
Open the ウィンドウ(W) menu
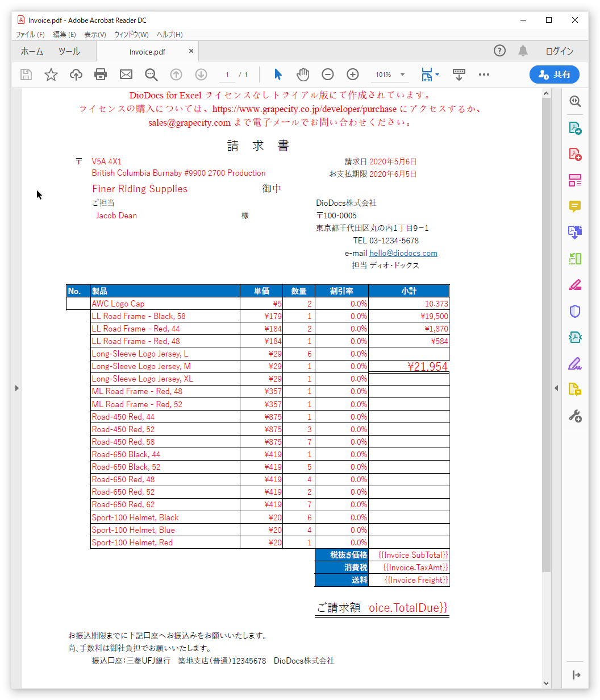tap(131, 35)
